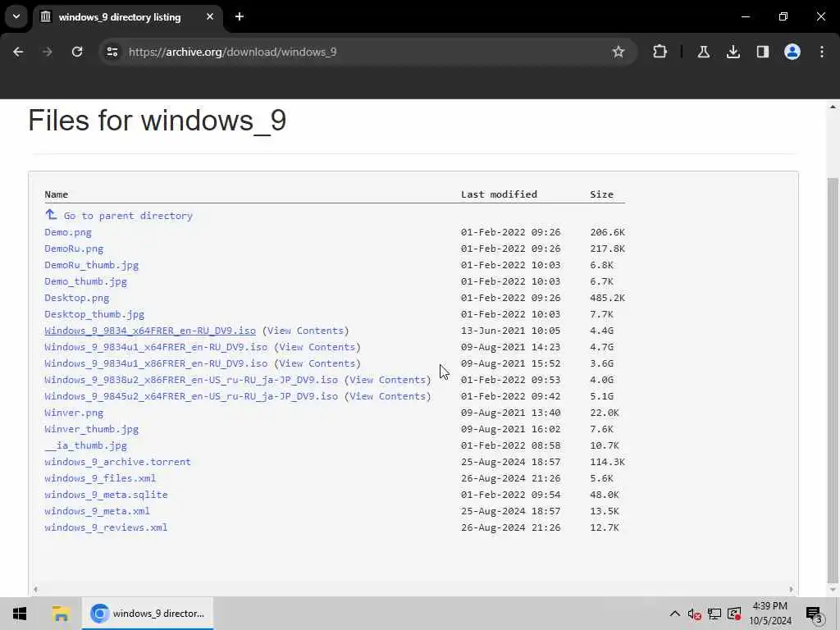The height and width of the screenshot is (630, 840).
Task: Click scrollbar up arrow
Action: [x=833, y=107]
